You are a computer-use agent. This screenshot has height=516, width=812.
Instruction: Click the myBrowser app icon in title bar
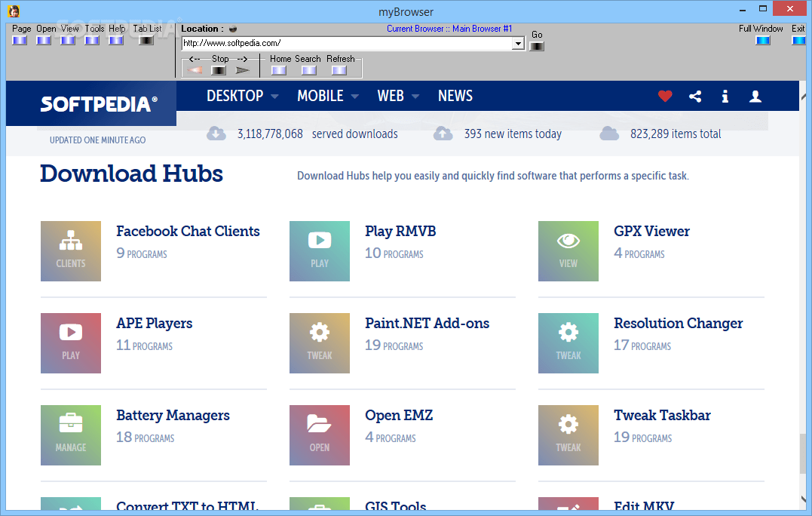tap(14, 11)
